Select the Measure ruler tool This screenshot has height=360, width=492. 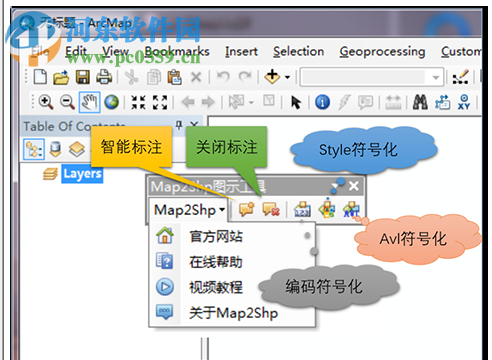click(x=393, y=102)
